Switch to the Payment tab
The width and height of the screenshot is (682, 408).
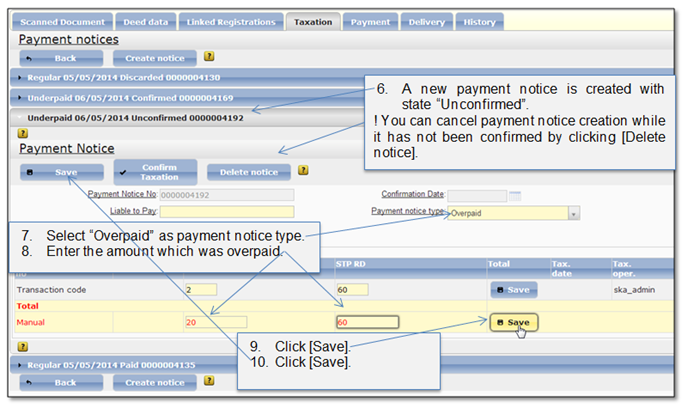pyautogui.click(x=370, y=22)
